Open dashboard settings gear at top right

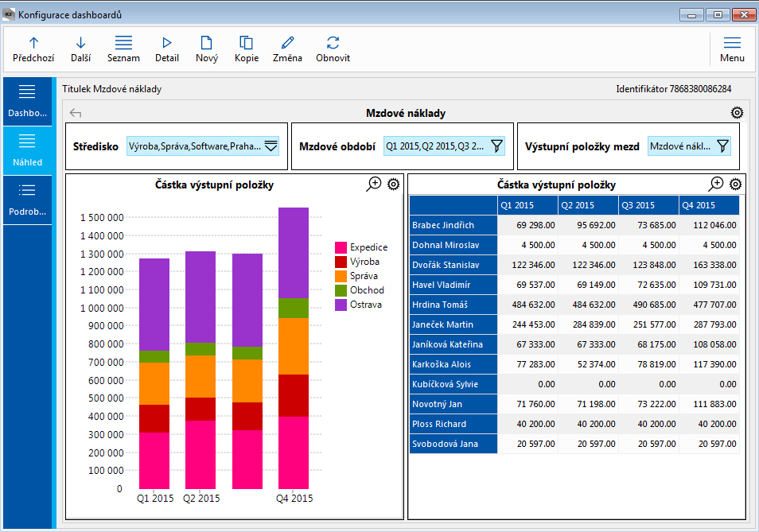point(737,113)
